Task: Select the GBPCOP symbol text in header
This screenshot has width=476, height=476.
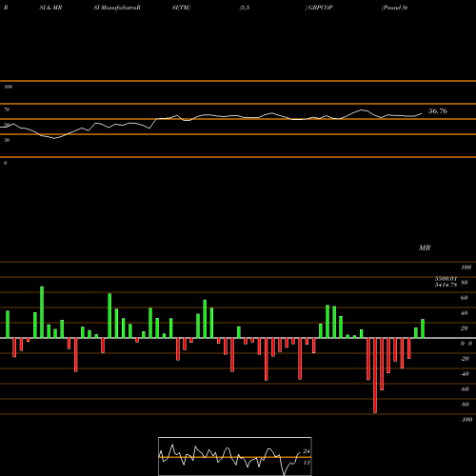Action: (321, 8)
